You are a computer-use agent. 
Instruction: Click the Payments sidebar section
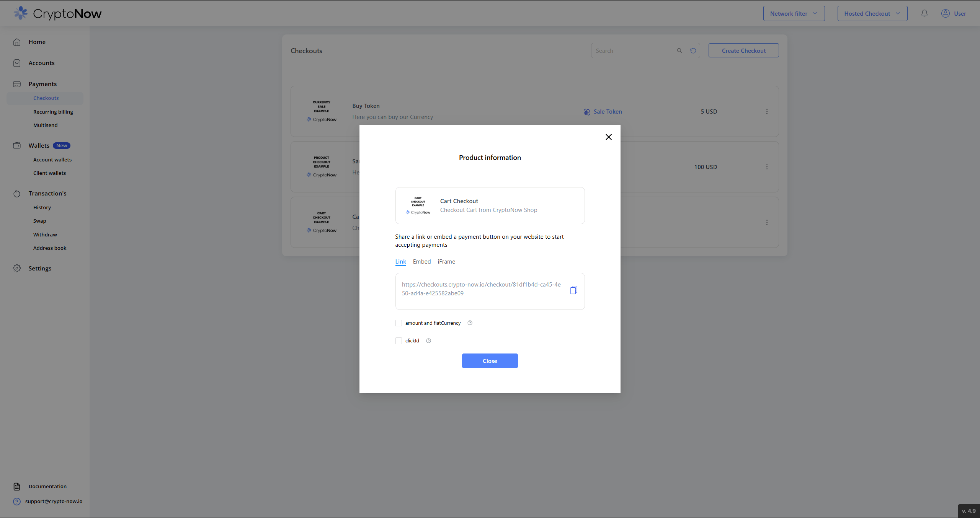tap(42, 84)
